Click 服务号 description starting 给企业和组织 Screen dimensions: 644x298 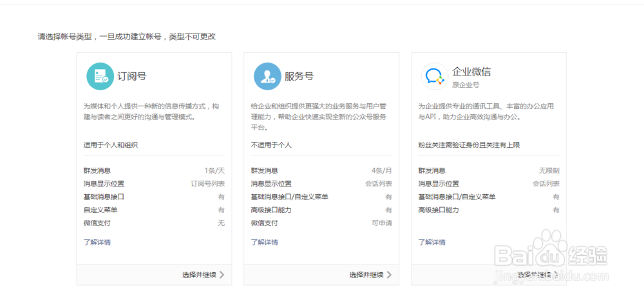point(319,117)
